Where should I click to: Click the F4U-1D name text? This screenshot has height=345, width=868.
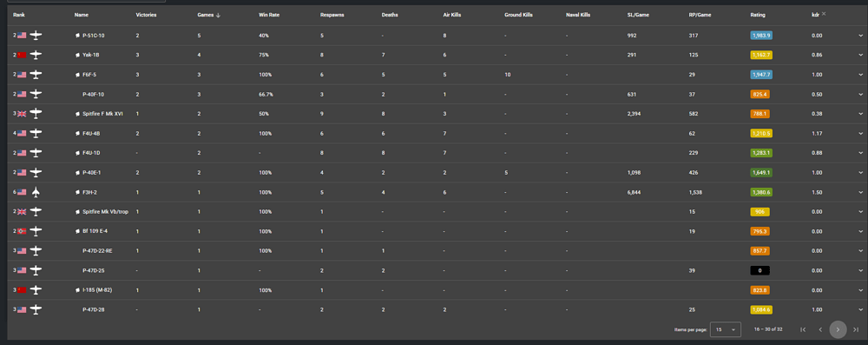91,153
